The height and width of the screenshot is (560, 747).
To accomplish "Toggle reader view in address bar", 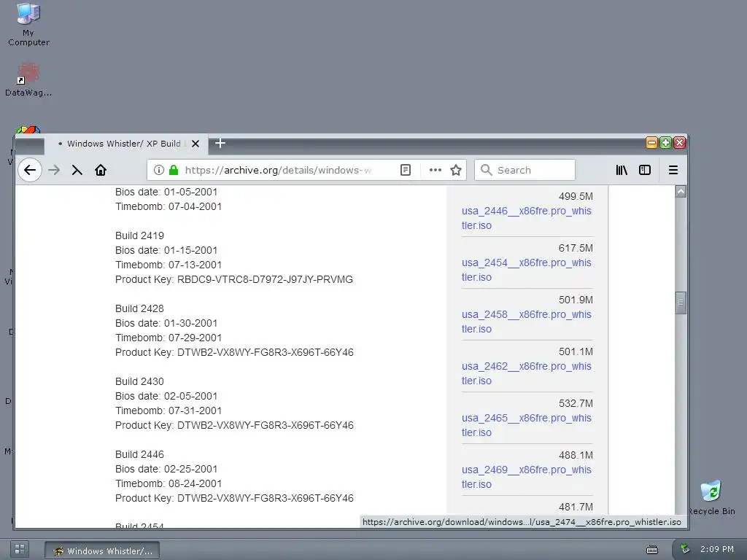I will point(406,170).
